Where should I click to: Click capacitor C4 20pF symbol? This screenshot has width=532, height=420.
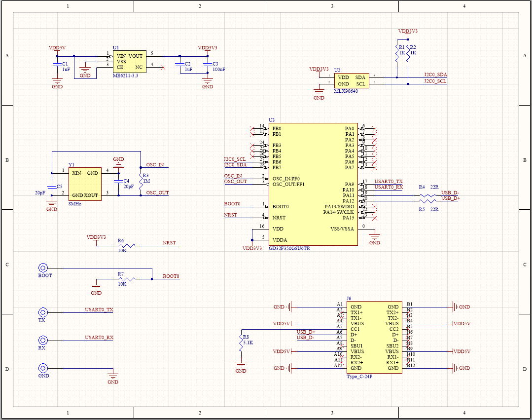118,181
